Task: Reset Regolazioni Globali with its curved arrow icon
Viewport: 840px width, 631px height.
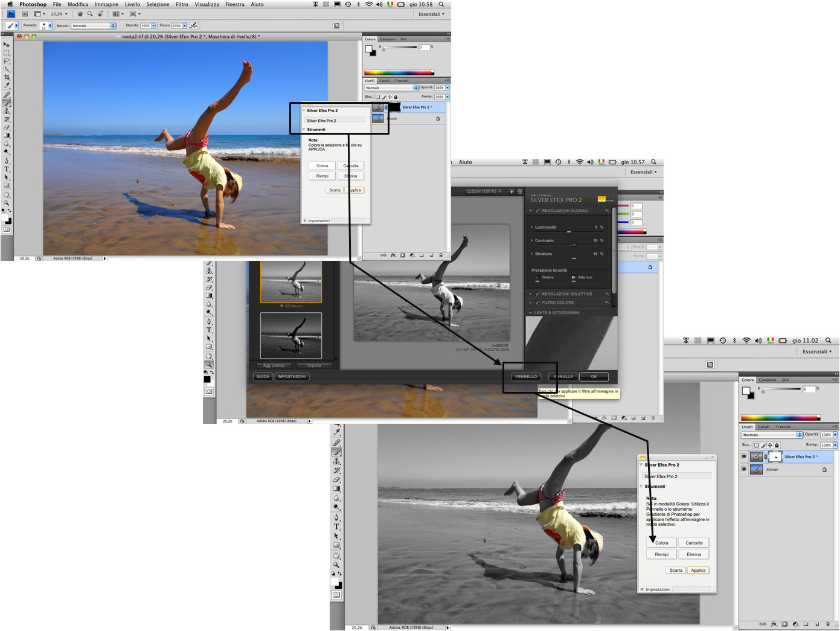Action: [606, 211]
